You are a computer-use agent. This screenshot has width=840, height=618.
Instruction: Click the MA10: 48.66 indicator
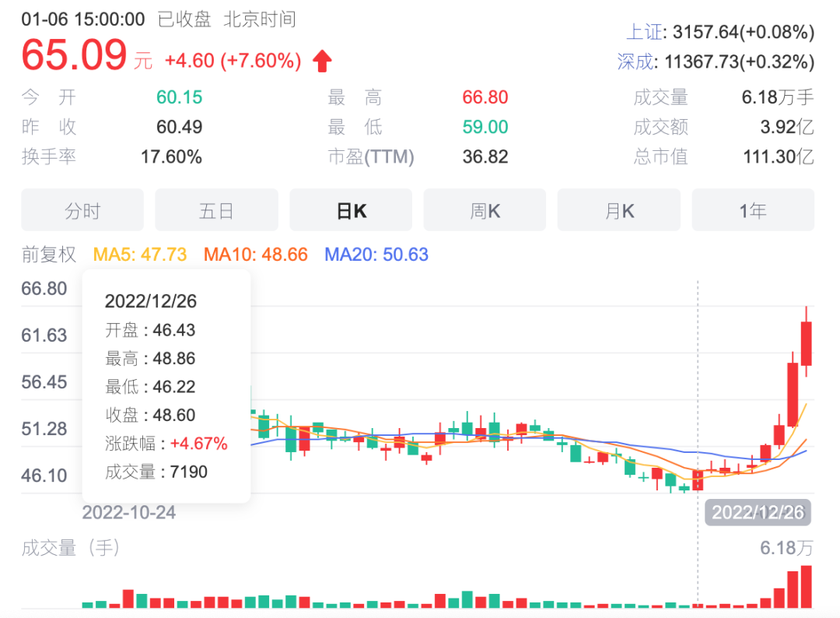[256, 254]
